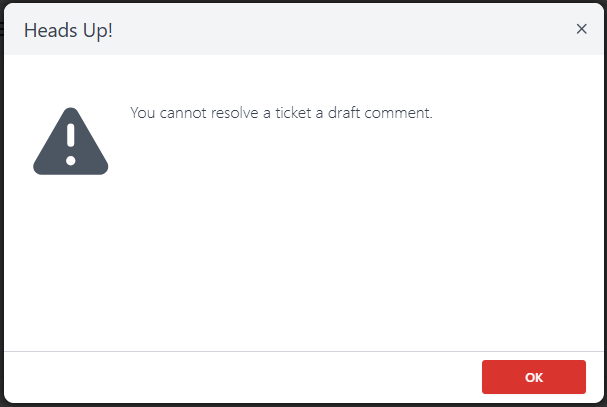Viewport: 607px width, 407px height.
Task: Click the draft comment warning message
Action: click(281, 113)
